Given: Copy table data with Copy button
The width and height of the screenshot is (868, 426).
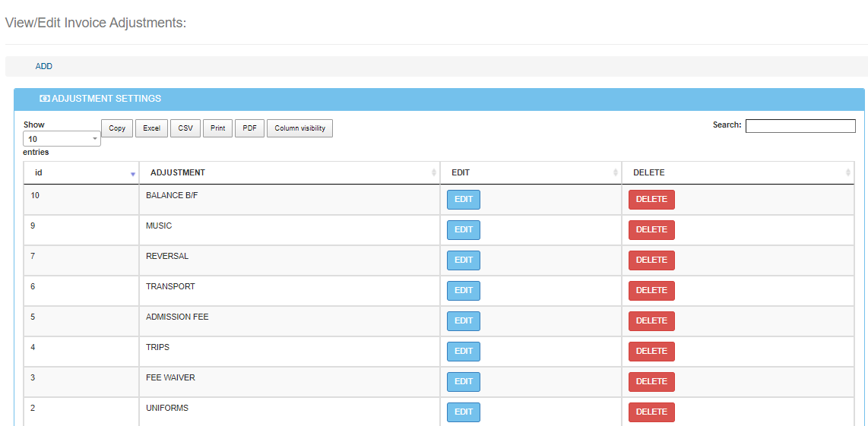Looking at the screenshot, I should coord(117,128).
